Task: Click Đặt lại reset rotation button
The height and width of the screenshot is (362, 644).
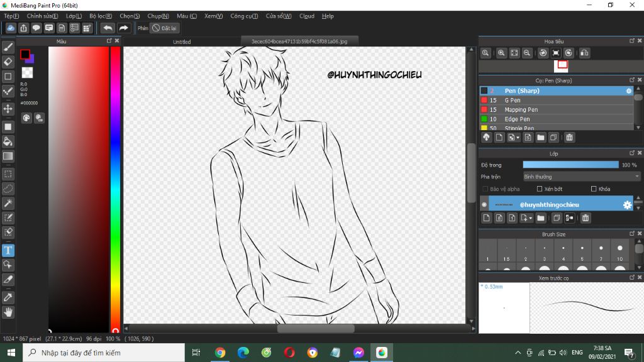Action: [x=164, y=28]
